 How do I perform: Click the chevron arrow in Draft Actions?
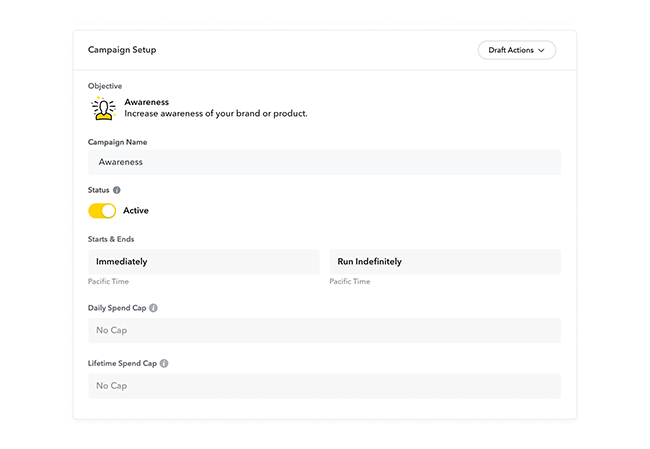pos(541,51)
